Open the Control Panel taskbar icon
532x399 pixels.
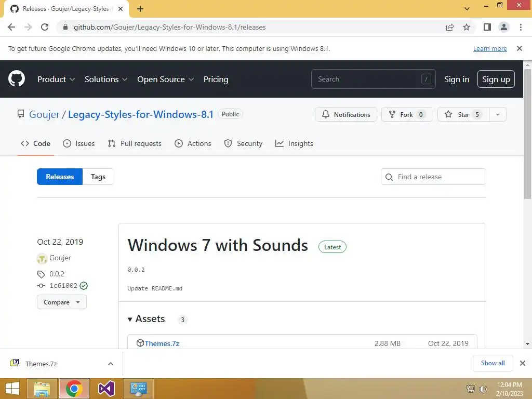click(138, 389)
